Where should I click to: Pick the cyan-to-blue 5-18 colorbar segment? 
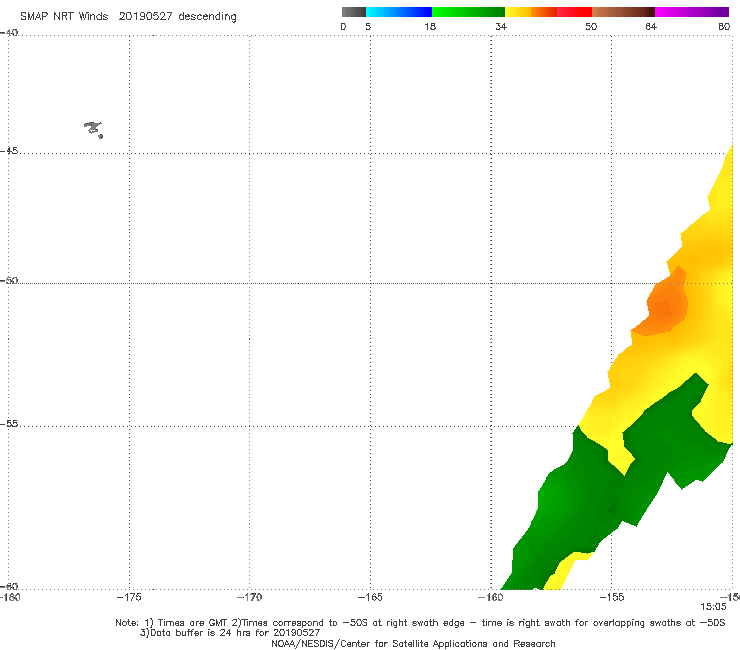(399, 12)
